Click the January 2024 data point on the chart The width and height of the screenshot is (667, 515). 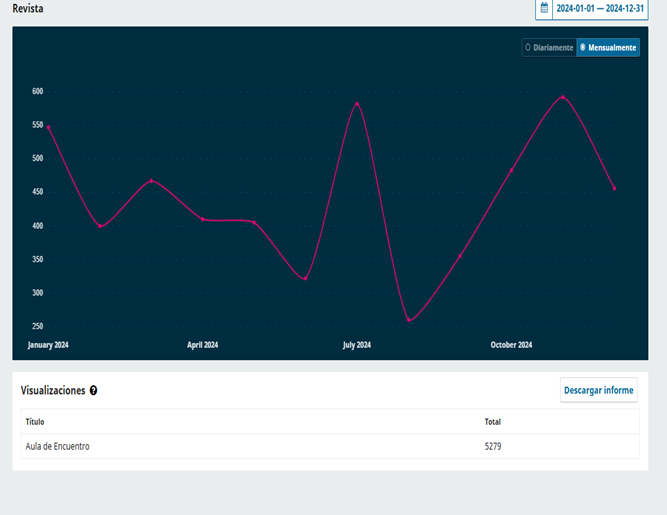tap(48, 127)
